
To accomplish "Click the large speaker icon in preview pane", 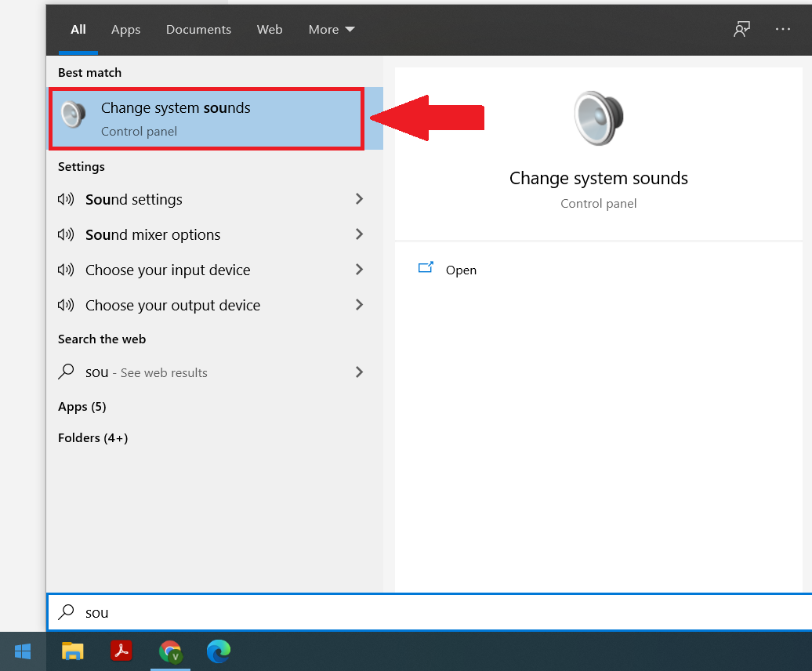I will coord(598,118).
